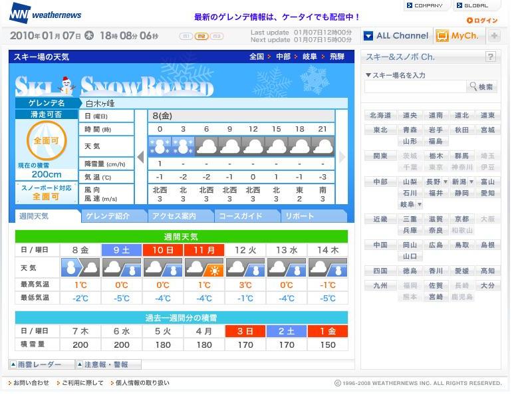Show the previous hourly forecast with left arrow
532x399 pixels.
(141, 157)
